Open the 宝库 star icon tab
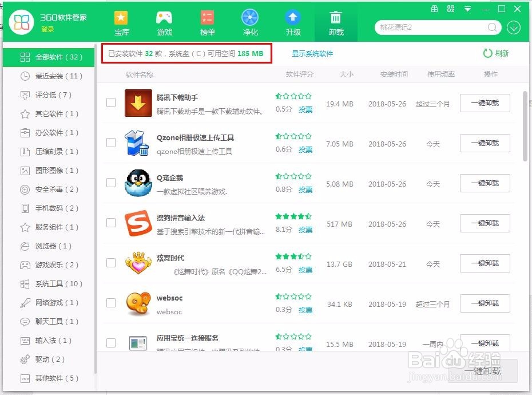The image size is (532, 395). click(x=121, y=23)
